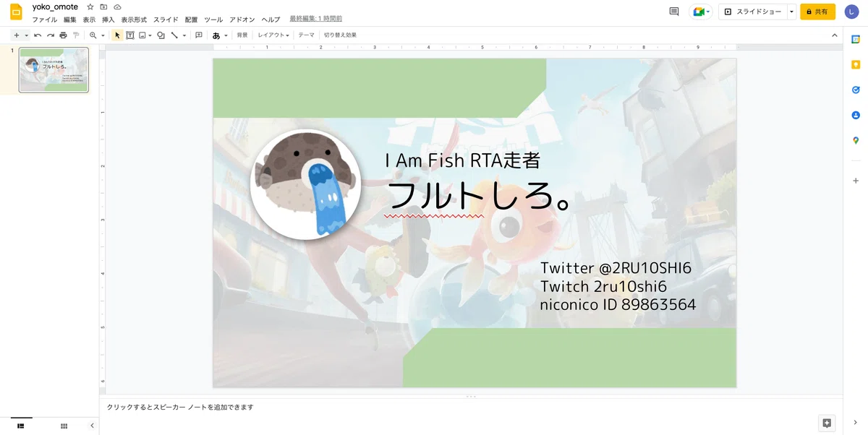Open the 表示 menu
Image resolution: width=868 pixels, height=435 pixels.
(89, 20)
